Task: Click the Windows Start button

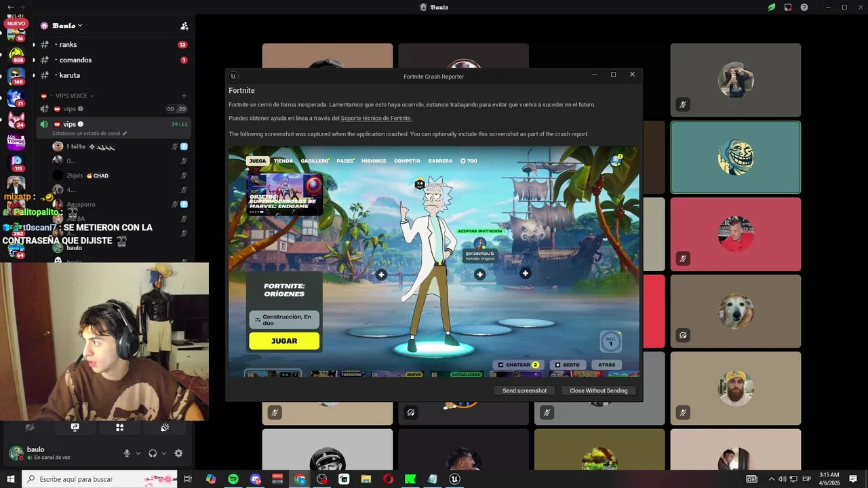Action: tap(11, 479)
